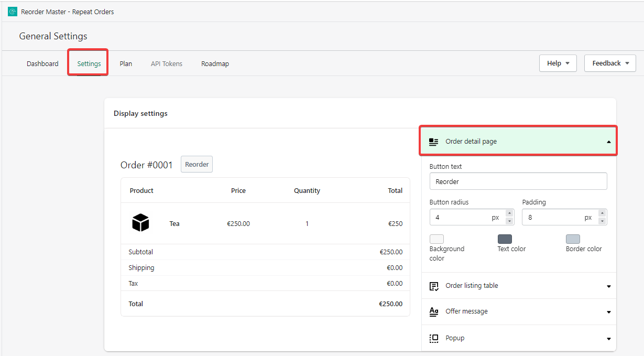
Task: Click the Order detail page icon
Action: tap(433, 142)
